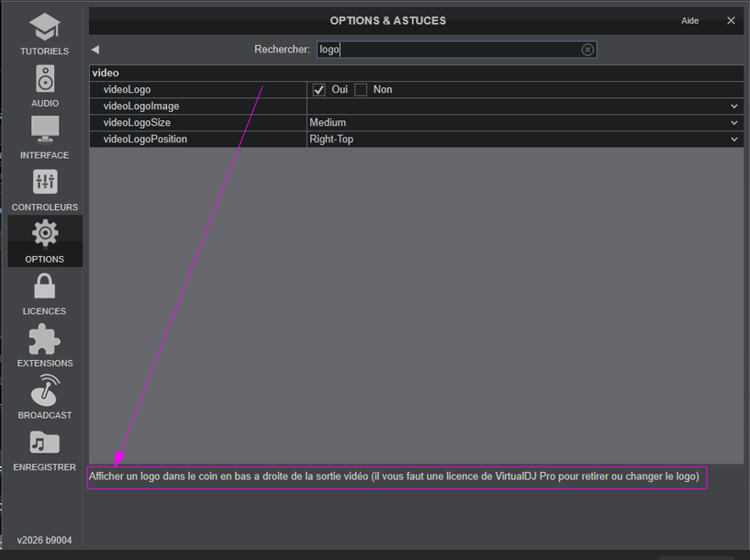Check the Non checkbox for videoLogo
The width and height of the screenshot is (750, 560).
[361, 90]
